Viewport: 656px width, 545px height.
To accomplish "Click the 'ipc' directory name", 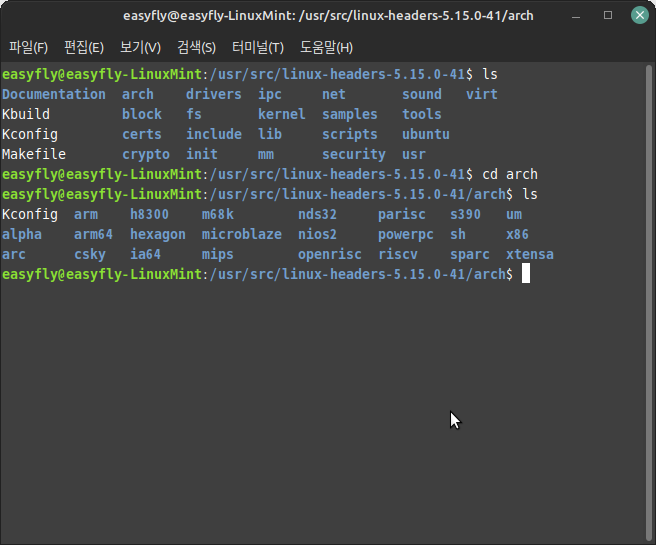I will 270,94.
